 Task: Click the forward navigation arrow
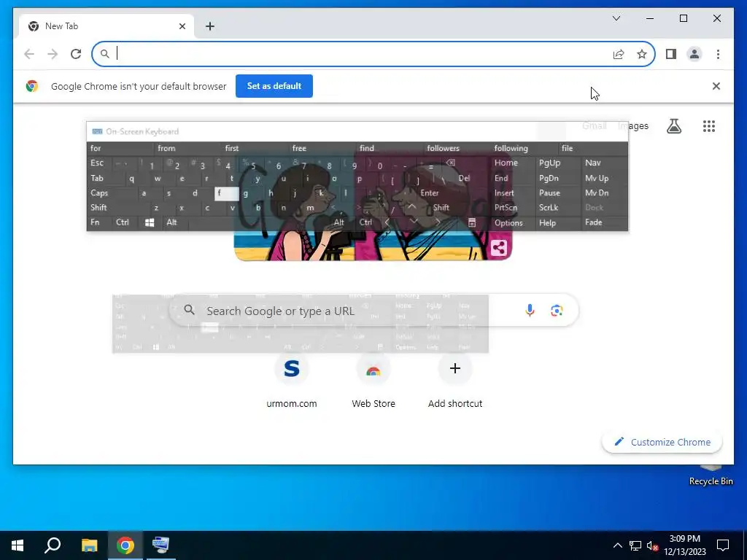pos(53,54)
